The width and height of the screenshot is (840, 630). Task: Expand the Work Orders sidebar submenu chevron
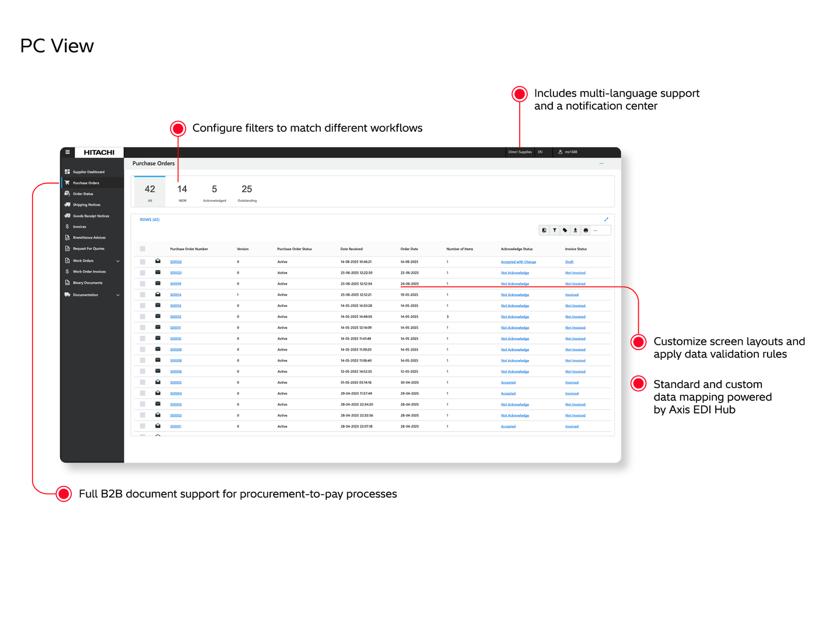(118, 261)
